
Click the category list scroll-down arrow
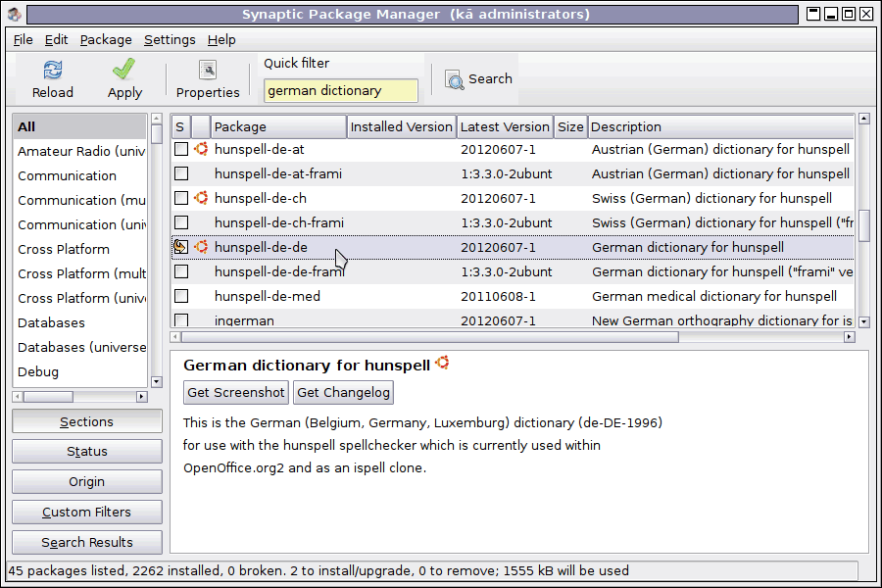[157, 381]
